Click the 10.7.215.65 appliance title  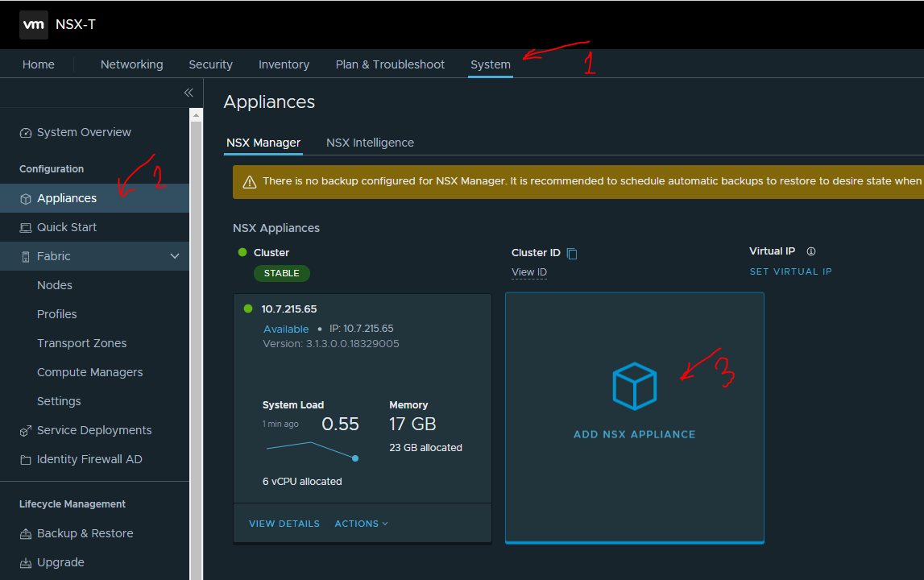click(x=288, y=309)
